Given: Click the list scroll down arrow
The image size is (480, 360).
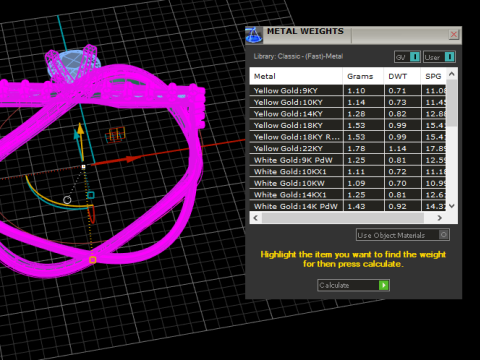Looking at the screenshot, I should [x=452, y=206].
